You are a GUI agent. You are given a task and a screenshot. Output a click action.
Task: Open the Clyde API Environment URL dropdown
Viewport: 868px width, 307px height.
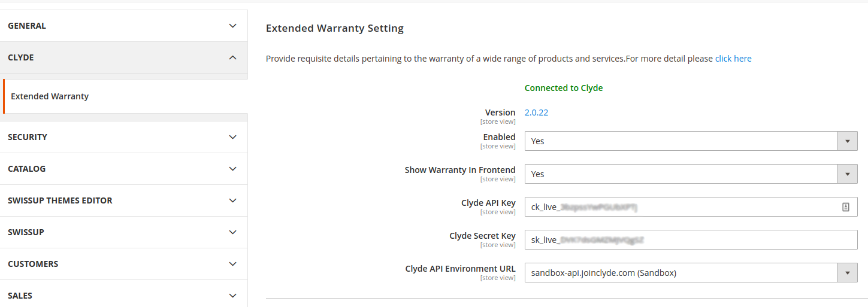tap(691, 273)
